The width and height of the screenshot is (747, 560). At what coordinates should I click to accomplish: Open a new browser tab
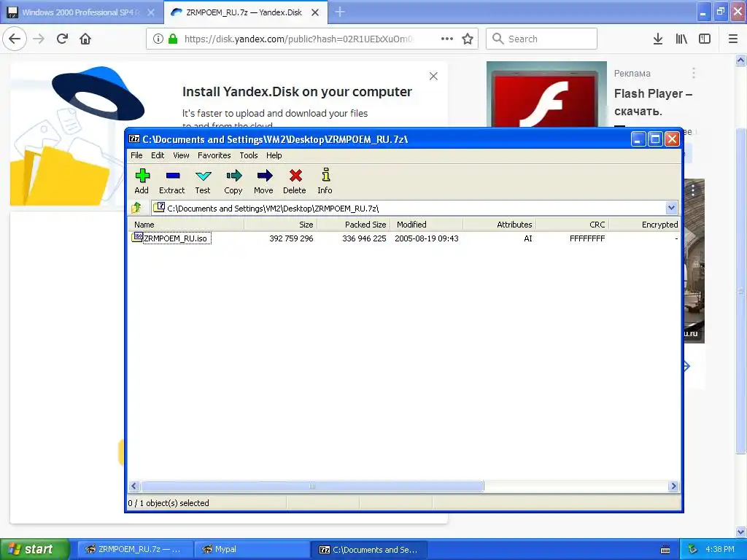(340, 12)
